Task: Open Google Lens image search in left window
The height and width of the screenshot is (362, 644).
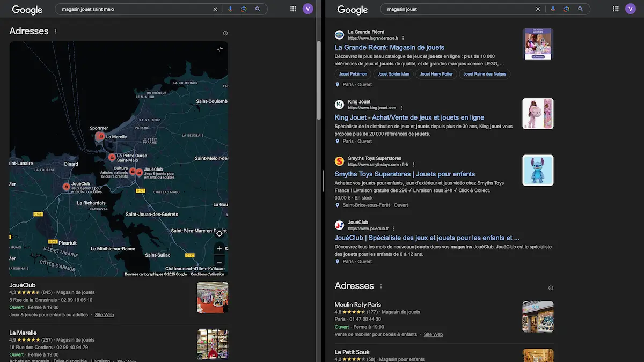Action: (x=244, y=9)
